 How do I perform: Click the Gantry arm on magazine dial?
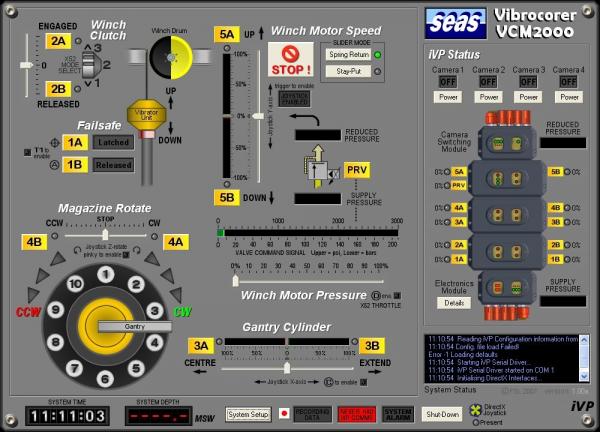[x=135, y=326]
